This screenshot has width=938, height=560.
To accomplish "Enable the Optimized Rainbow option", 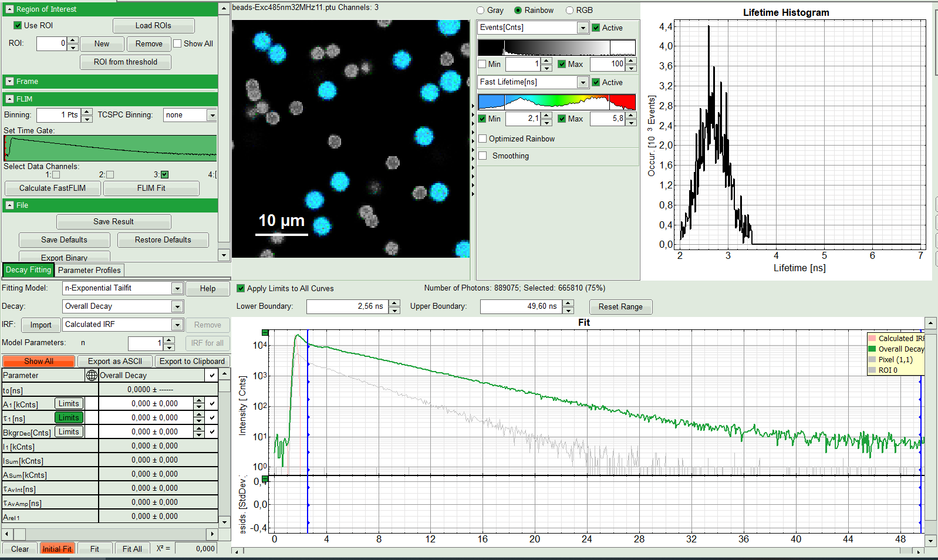I will point(483,139).
